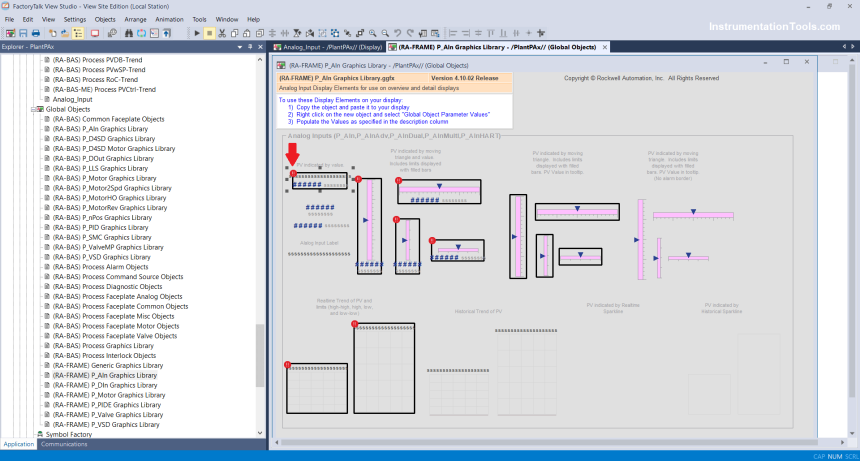
Task: Open the File menu
Action: [x=9, y=19]
